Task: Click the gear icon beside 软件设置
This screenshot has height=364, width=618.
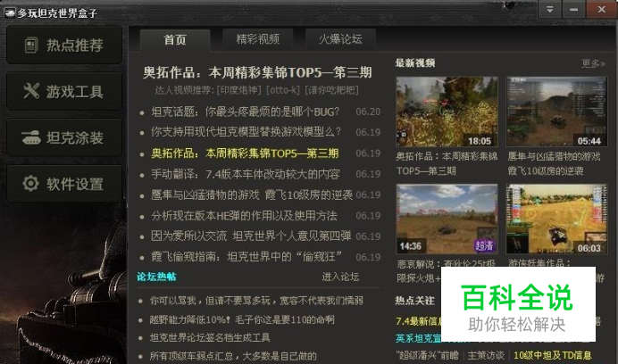Action: point(30,183)
